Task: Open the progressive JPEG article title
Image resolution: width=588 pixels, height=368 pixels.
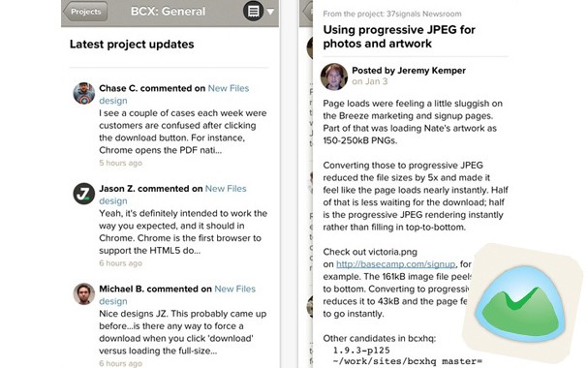Action: pyautogui.click(x=399, y=37)
